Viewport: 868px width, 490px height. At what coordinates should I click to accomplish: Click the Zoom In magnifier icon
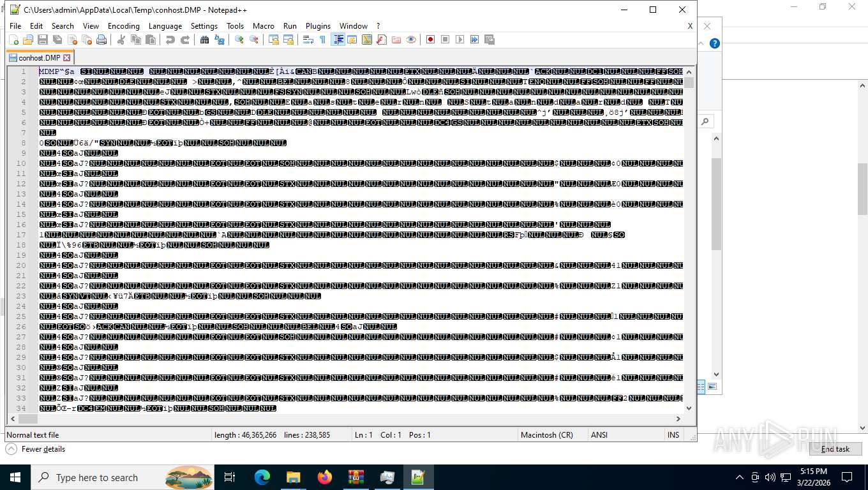pyautogui.click(x=239, y=40)
